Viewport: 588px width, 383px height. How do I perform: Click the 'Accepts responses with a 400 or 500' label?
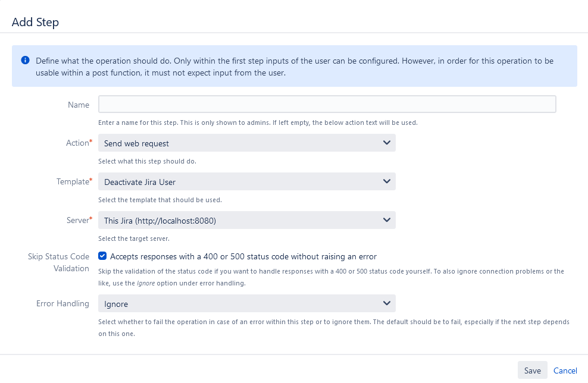click(x=243, y=256)
